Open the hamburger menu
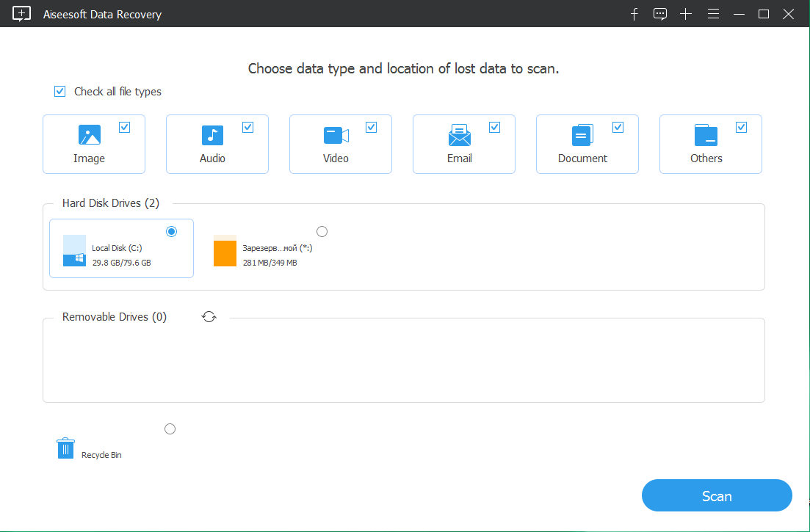This screenshot has width=810, height=532. point(713,13)
